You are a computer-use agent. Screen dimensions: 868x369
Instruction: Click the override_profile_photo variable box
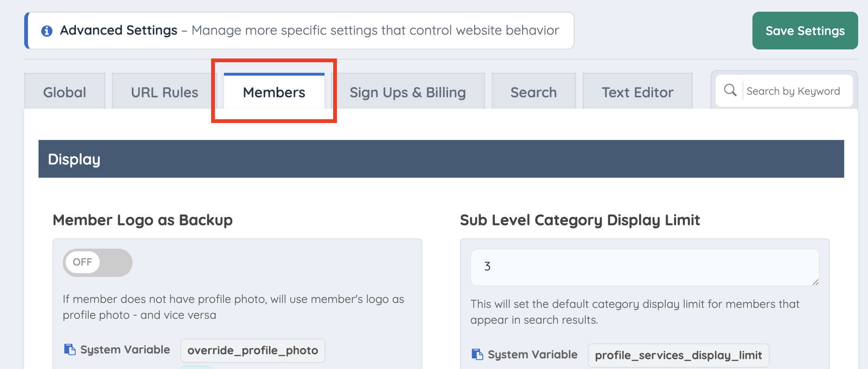pos(253,351)
